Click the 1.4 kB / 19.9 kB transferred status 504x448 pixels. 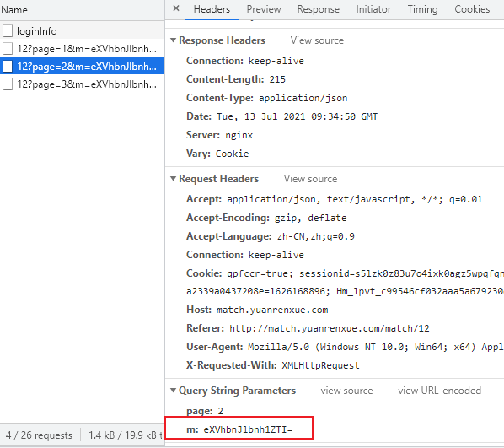point(126,435)
